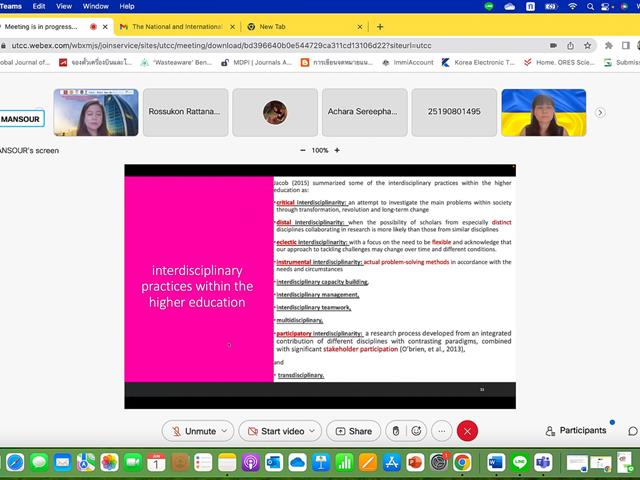Open the Home ORES Scie bookmark
The image size is (640, 480).
[559, 62]
